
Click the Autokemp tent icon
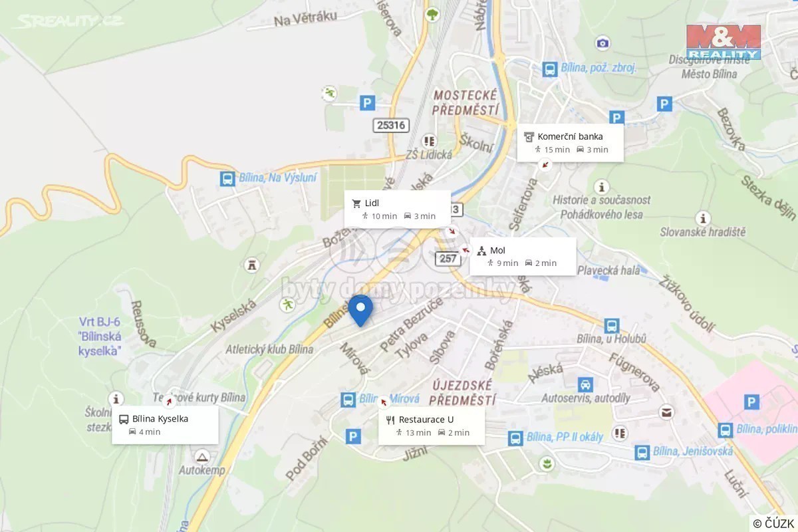click(203, 456)
